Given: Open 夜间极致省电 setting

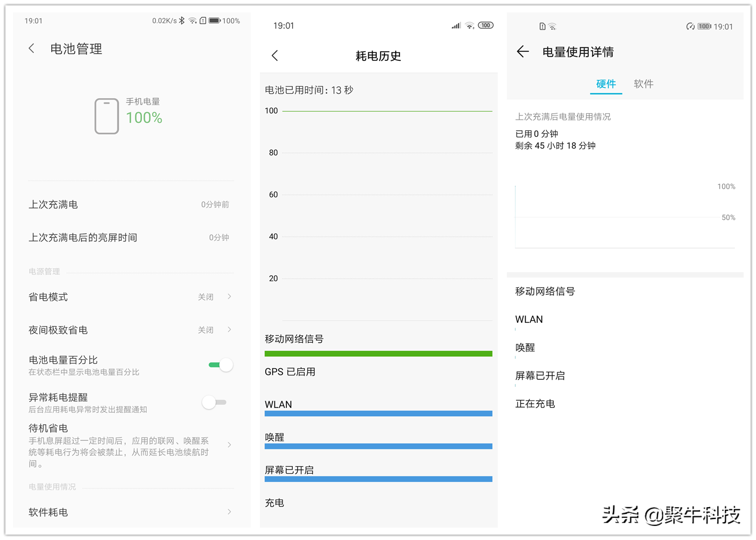Looking at the screenshot, I should pos(131,330).
